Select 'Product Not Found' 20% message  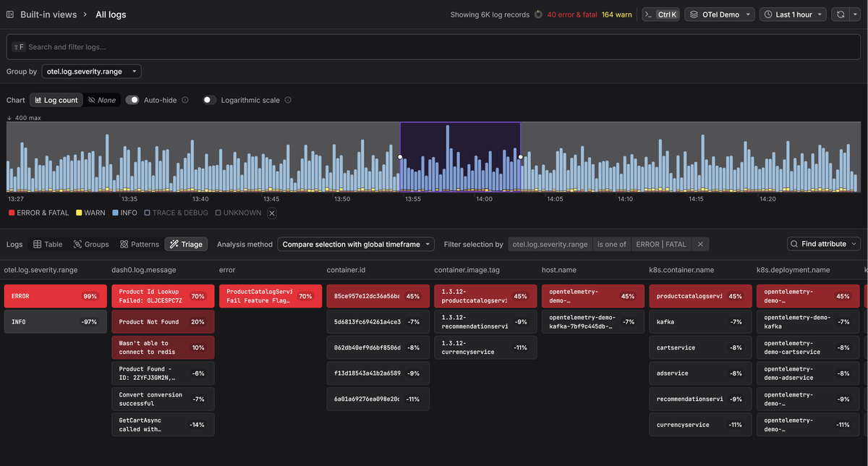[163, 322]
